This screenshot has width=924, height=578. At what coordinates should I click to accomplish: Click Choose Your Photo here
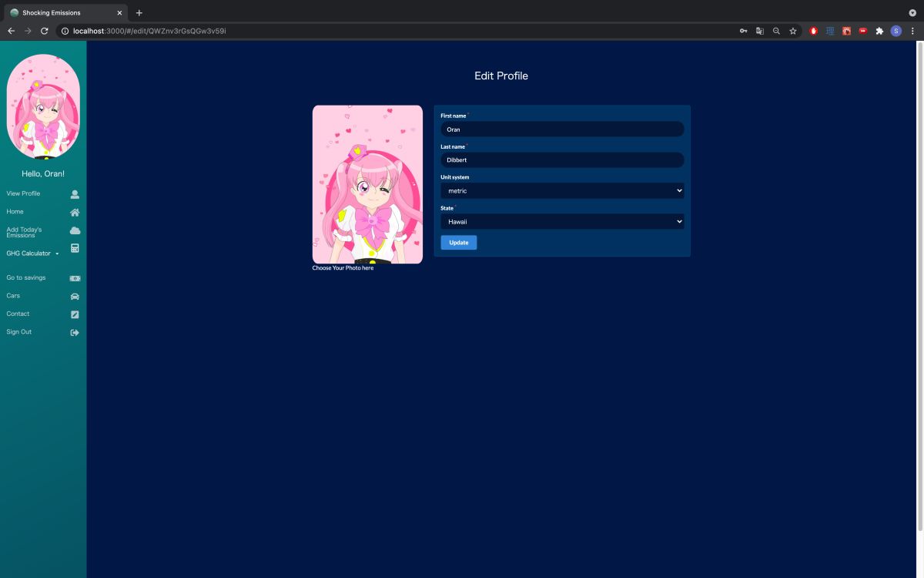343,268
